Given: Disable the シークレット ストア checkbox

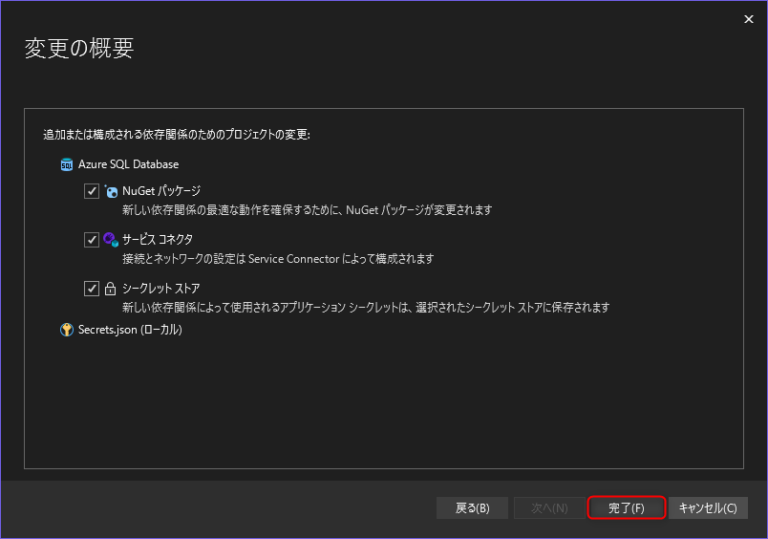Looking at the screenshot, I should tap(92, 288).
